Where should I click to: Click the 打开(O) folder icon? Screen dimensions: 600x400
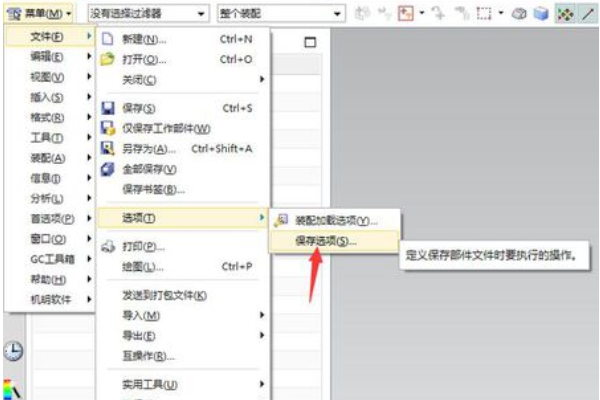point(107,59)
